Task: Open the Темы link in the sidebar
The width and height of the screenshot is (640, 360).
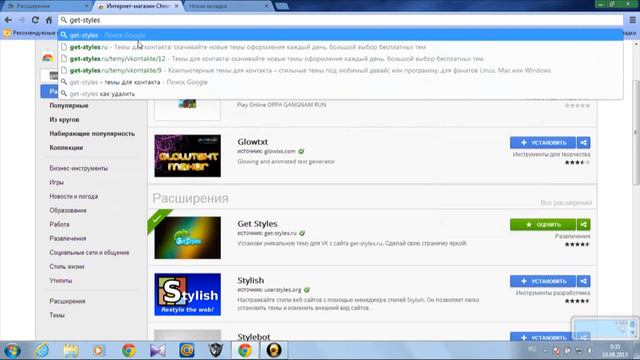Action: point(57,315)
